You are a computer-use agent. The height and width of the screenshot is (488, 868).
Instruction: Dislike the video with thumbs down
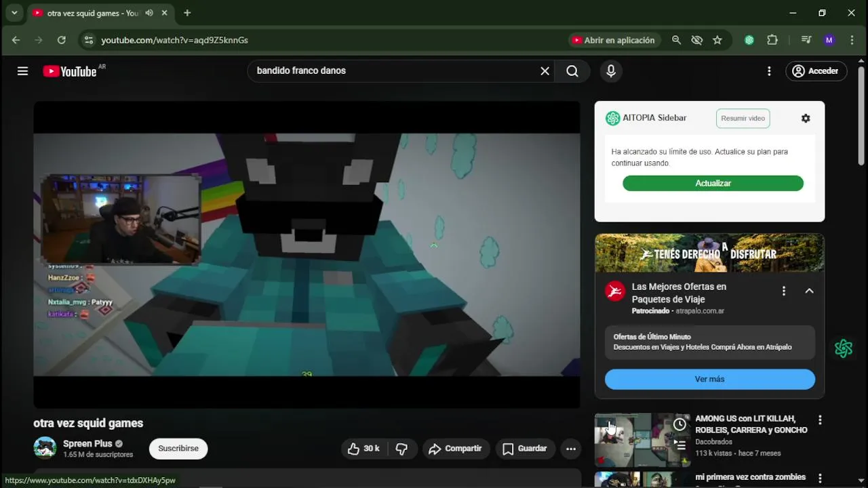click(401, 449)
